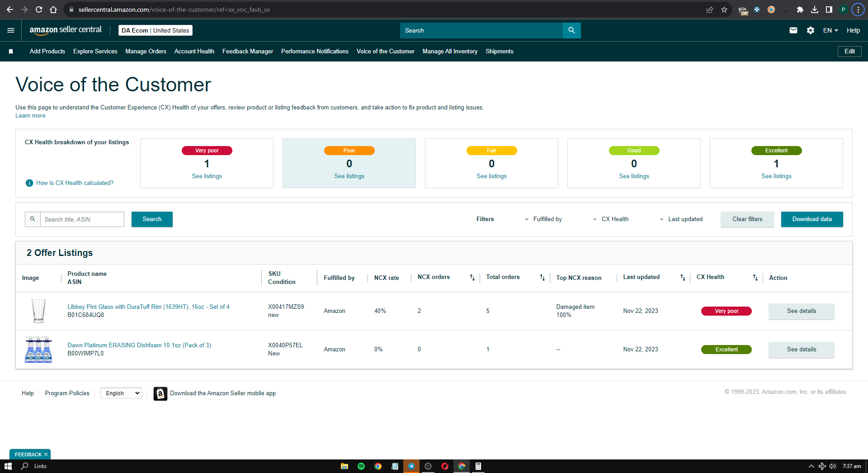Image resolution: width=868 pixels, height=473 pixels.
Task: Open the Chrome profile avatar P
Action: click(x=844, y=9)
